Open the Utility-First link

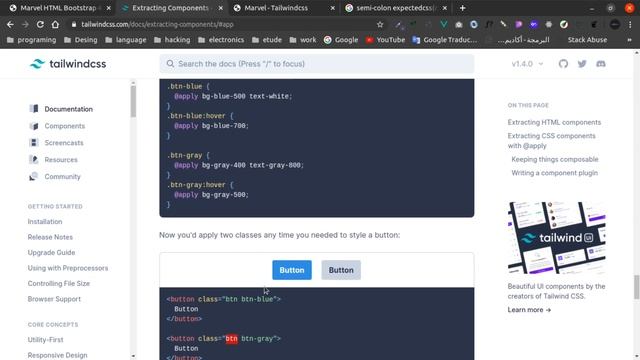[x=45, y=340]
